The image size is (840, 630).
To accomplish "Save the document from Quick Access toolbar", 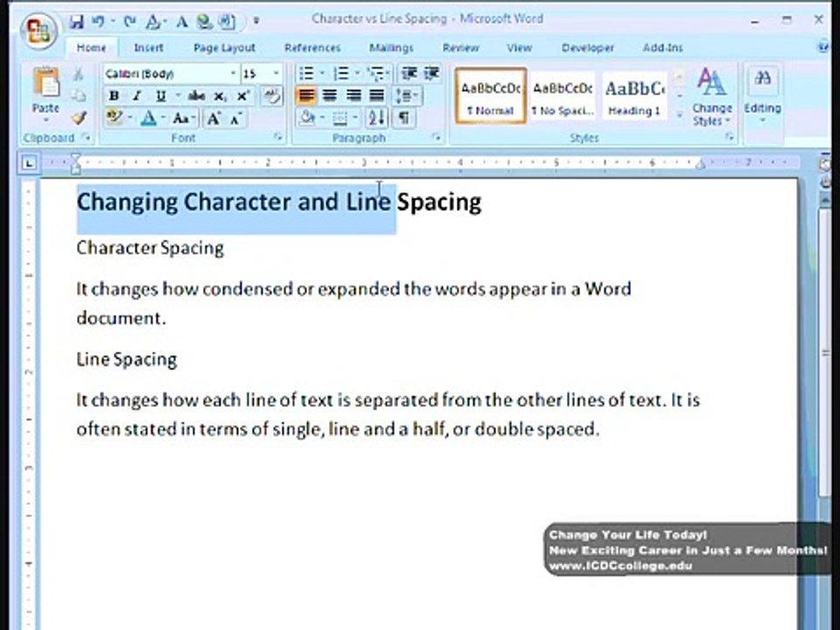I will [77, 21].
